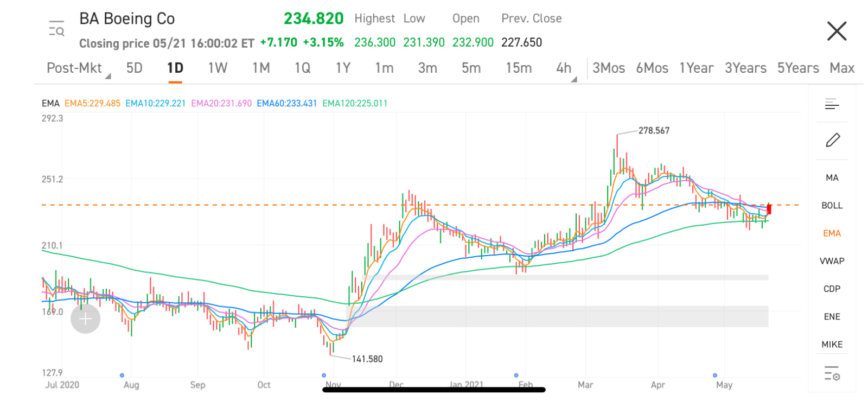Image resolution: width=868 pixels, height=401 pixels.
Task: Close the full-screen chart view
Action: click(837, 31)
